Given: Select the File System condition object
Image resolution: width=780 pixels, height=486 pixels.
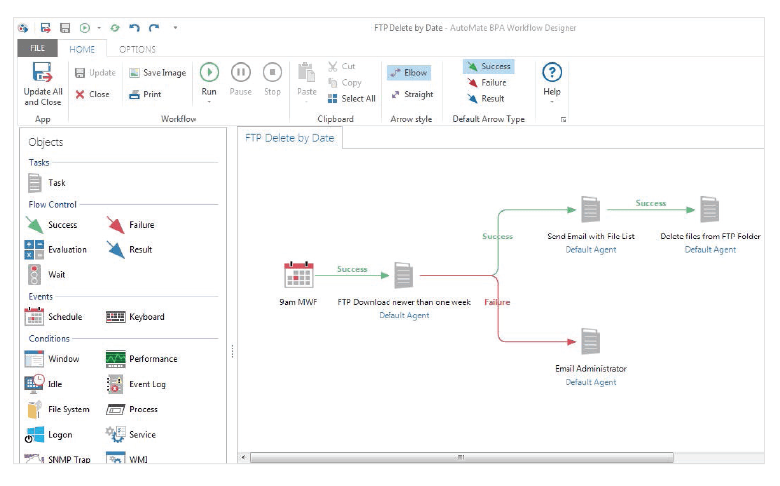Looking at the screenshot, I should point(57,409).
